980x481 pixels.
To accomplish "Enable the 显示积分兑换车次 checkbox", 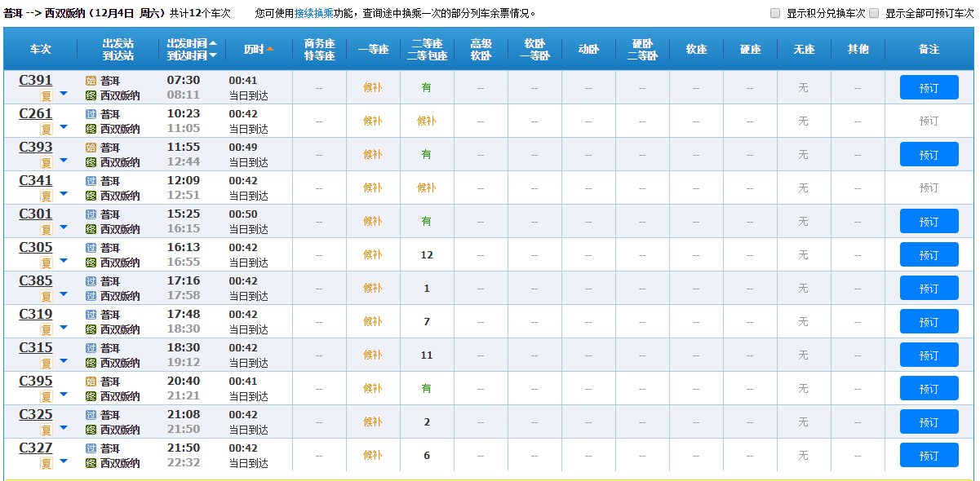I will point(774,12).
